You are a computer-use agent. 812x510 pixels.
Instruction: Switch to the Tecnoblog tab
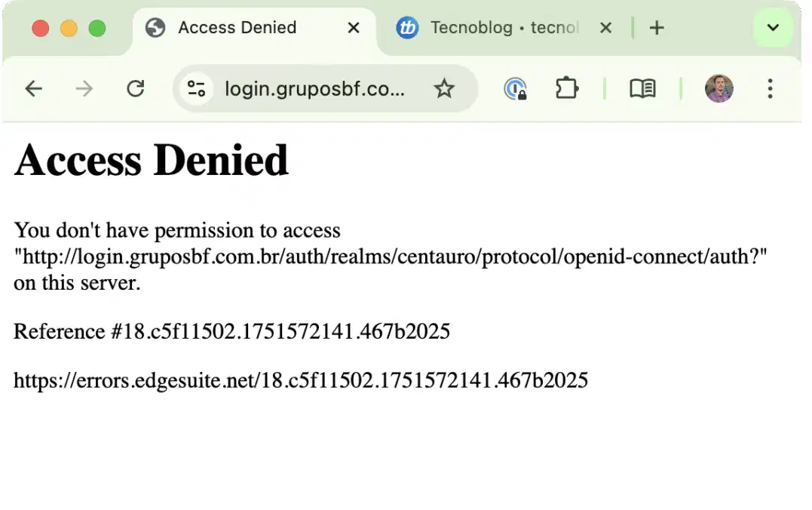[x=487, y=27]
